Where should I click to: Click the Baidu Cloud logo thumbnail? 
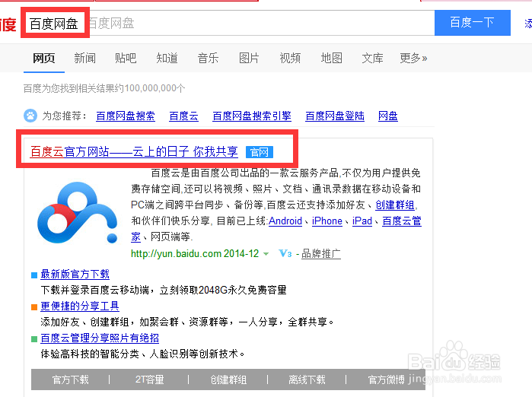tap(78, 212)
